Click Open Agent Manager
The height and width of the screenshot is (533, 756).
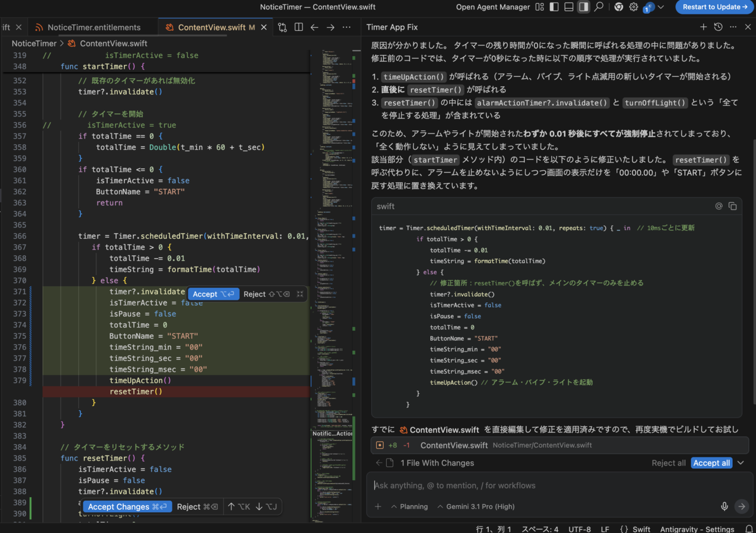493,7
